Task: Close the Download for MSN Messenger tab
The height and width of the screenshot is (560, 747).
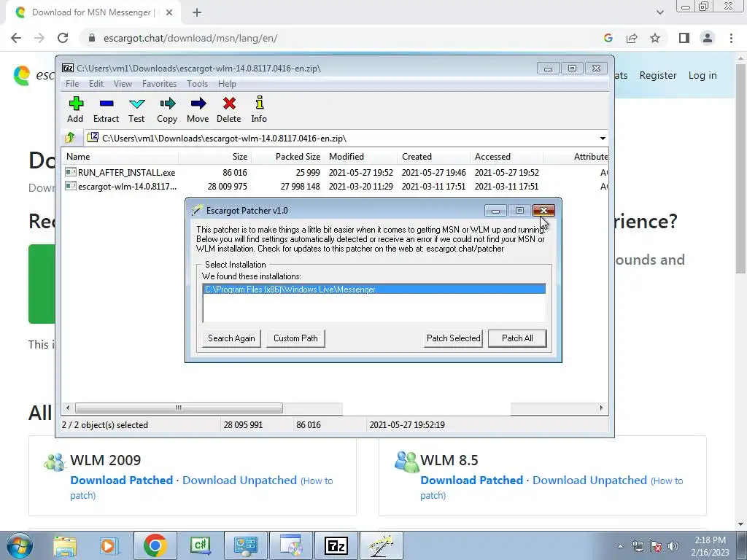Action: tap(169, 12)
